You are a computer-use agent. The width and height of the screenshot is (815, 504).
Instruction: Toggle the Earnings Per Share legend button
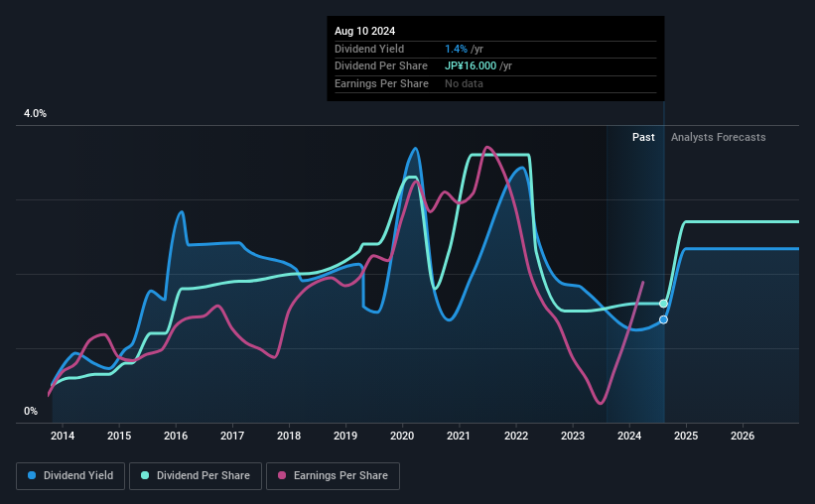coord(333,476)
